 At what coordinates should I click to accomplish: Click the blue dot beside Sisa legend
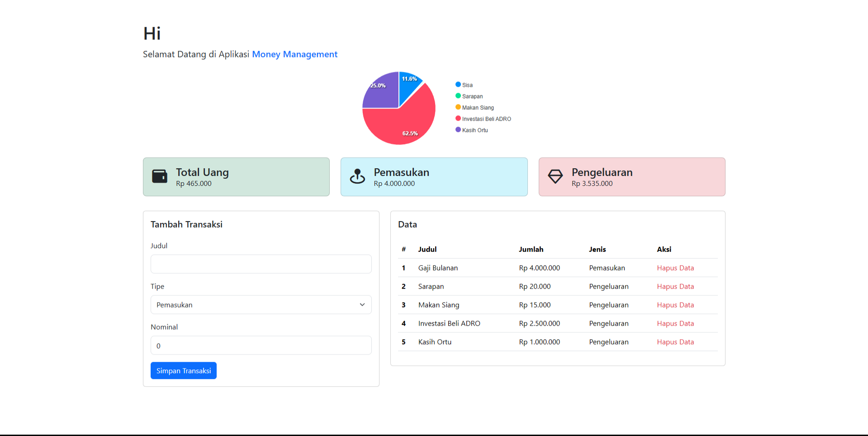point(458,85)
